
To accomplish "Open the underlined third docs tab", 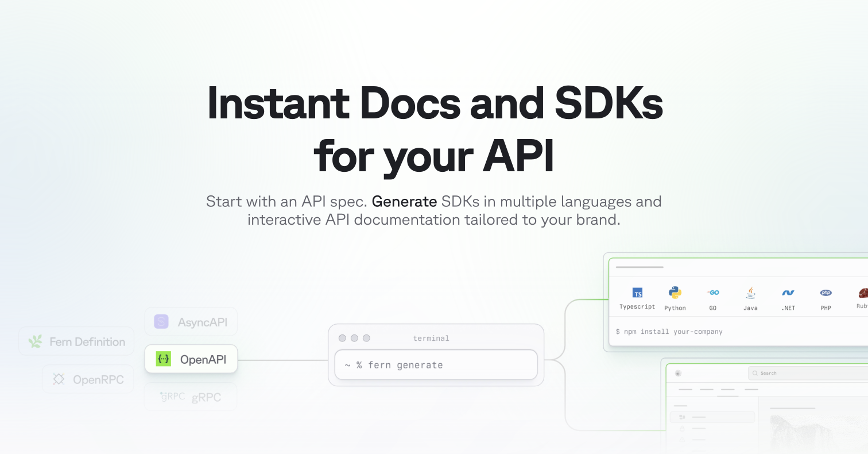I will tap(728, 390).
